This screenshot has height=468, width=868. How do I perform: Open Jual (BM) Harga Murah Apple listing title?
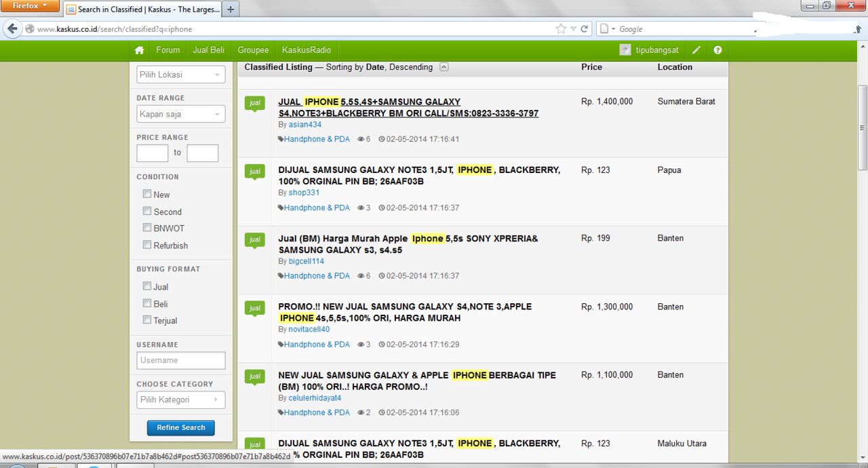coord(408,244)
